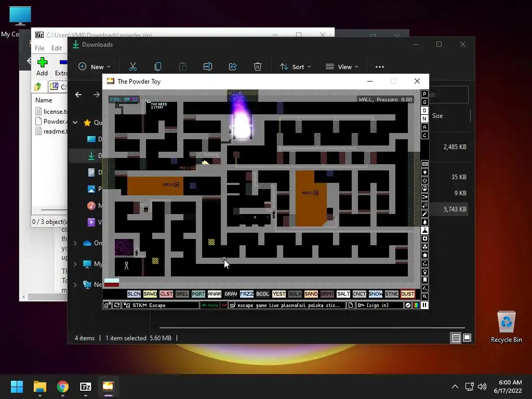Toggle the C console quick option
The height and width of the screenshot is (399, 532).
click(x=424, y=136)
